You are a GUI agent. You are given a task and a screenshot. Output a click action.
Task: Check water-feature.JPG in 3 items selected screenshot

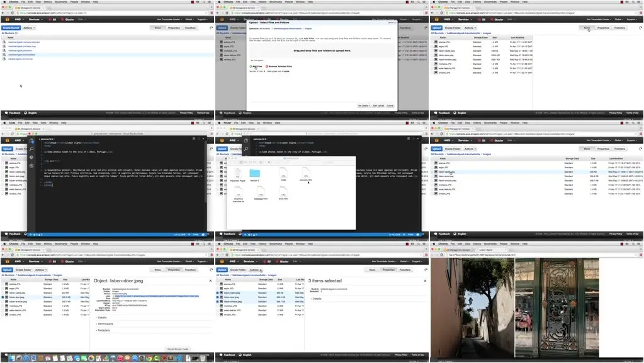click(x=218, y=311)
